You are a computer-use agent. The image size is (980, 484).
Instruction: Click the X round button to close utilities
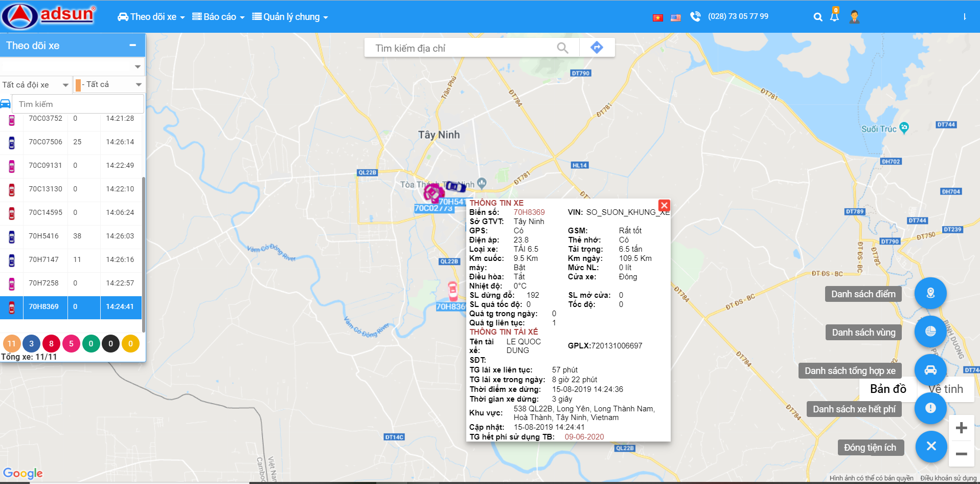(x=931, y=447)
